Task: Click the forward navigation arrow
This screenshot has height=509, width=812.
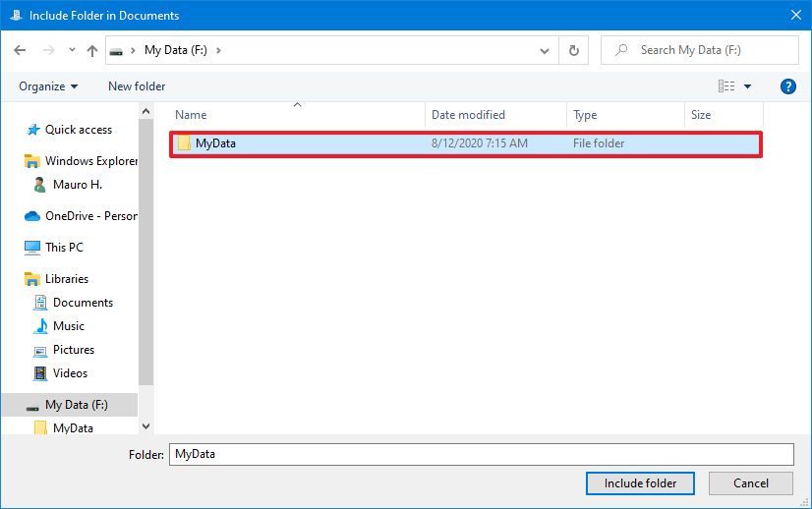Action: point(49,50)
